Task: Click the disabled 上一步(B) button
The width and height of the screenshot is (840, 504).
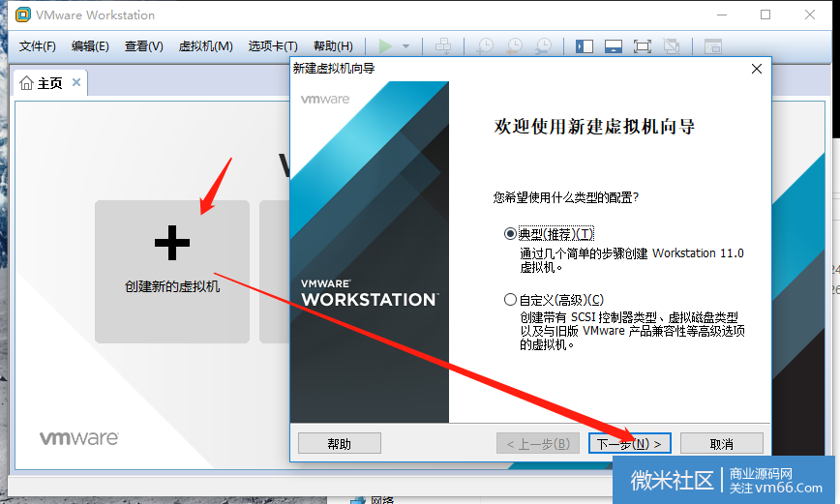Action: click(538, 443)
